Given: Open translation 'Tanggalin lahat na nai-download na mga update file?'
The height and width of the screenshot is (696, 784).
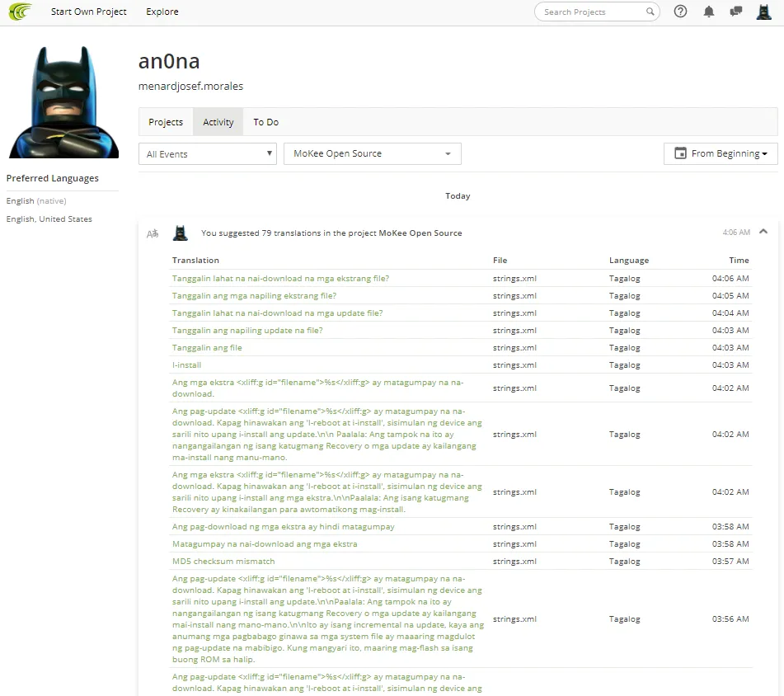Looking at the screenshot, I should pos(278,313).
